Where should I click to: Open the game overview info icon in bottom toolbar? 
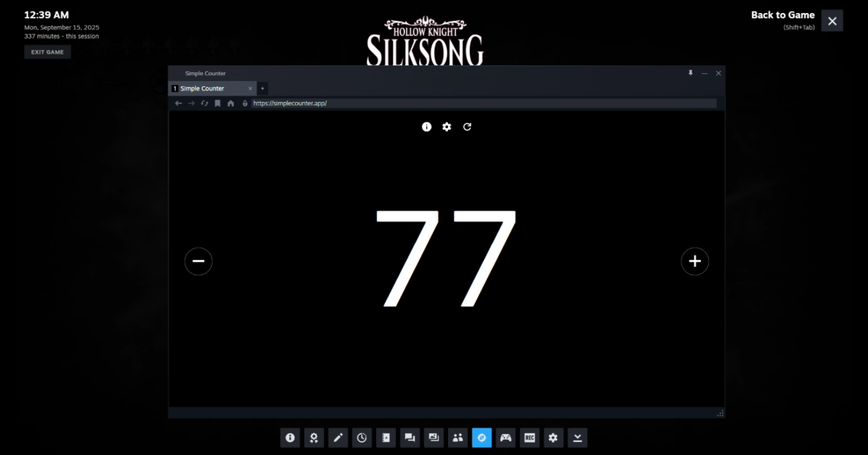click(x=290, y=438)
